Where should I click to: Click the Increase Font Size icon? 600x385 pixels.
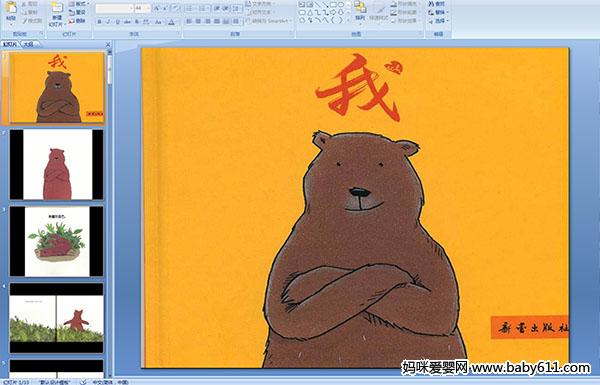(x=157, y=8)
